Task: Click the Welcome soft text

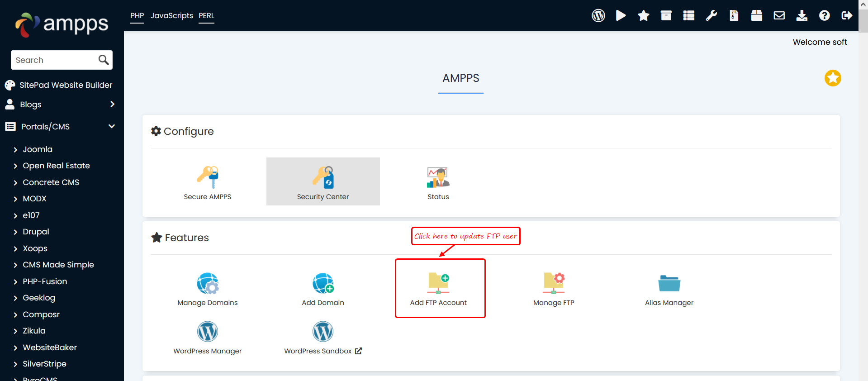Action: [820, 42]
